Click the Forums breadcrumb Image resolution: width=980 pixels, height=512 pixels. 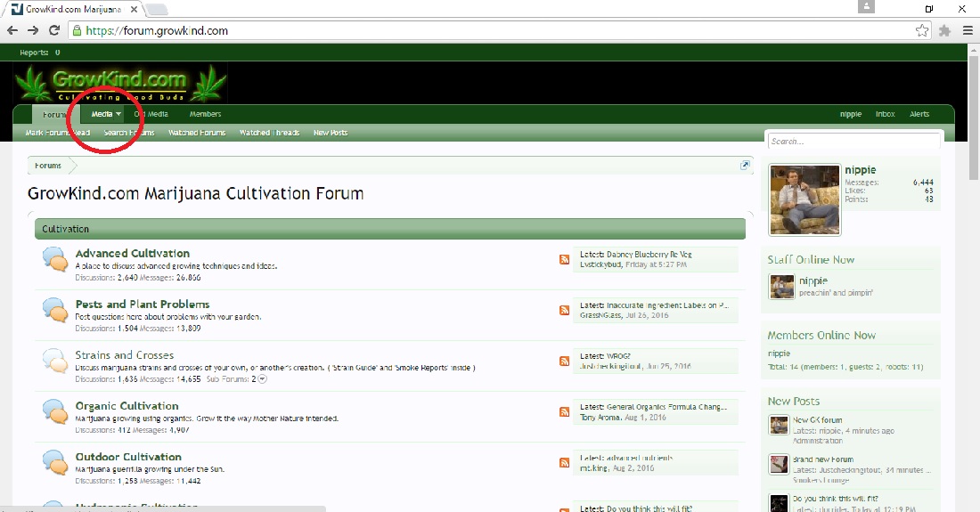(48, 166)
